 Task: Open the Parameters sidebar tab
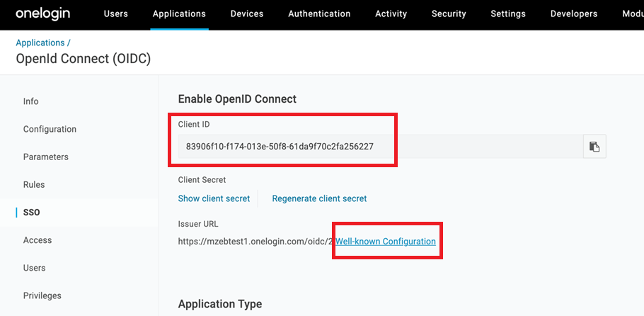click(x=46, y=157)
